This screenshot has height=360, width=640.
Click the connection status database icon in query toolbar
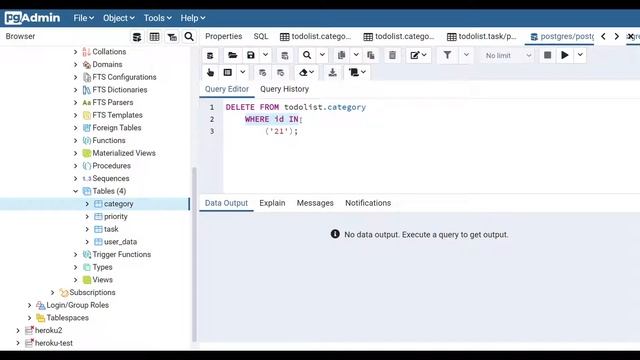point(210,55)
